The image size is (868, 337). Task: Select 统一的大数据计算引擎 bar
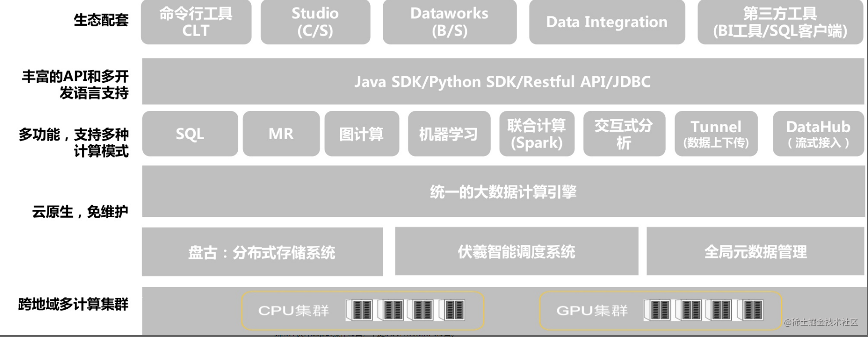(x=503, y=191)
